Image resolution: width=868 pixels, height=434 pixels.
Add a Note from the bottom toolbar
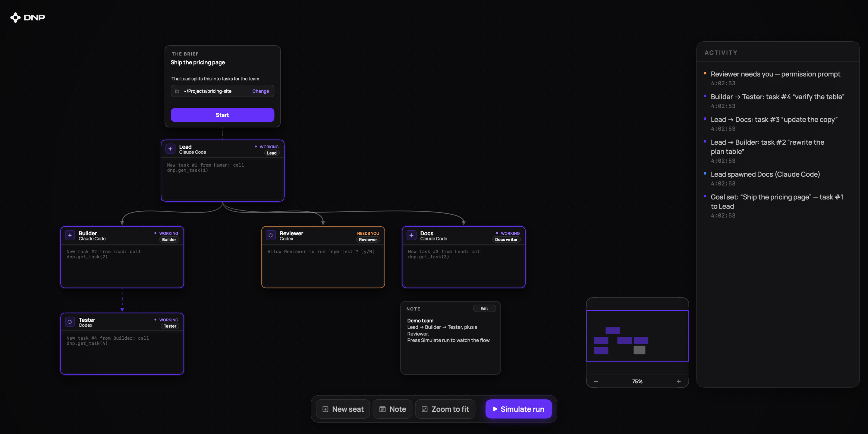coord(392,409)
